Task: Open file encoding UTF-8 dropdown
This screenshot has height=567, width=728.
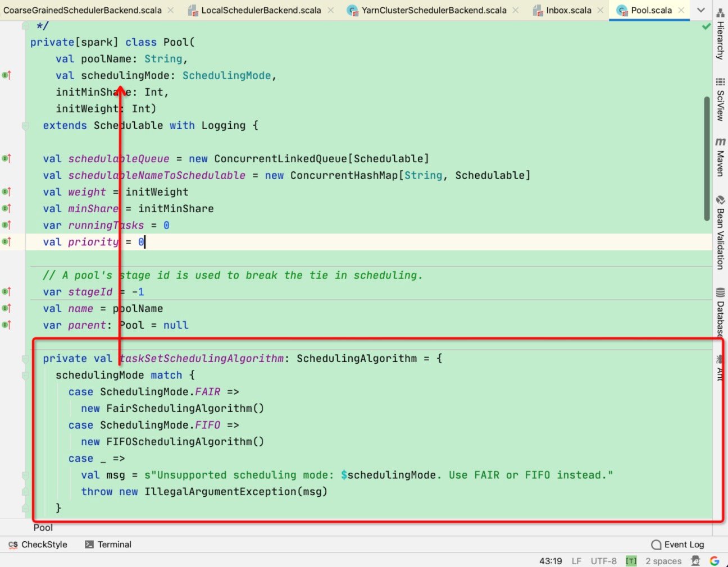Action: (x=603, y=561)
